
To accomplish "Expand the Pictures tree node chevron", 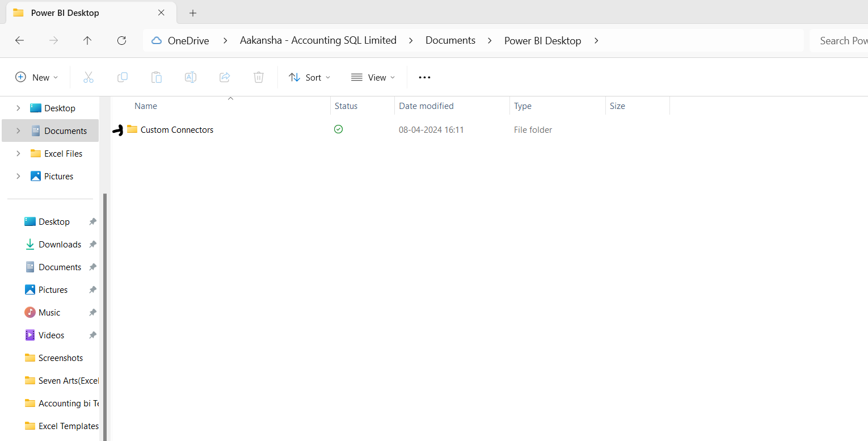I will click(18, 176).
